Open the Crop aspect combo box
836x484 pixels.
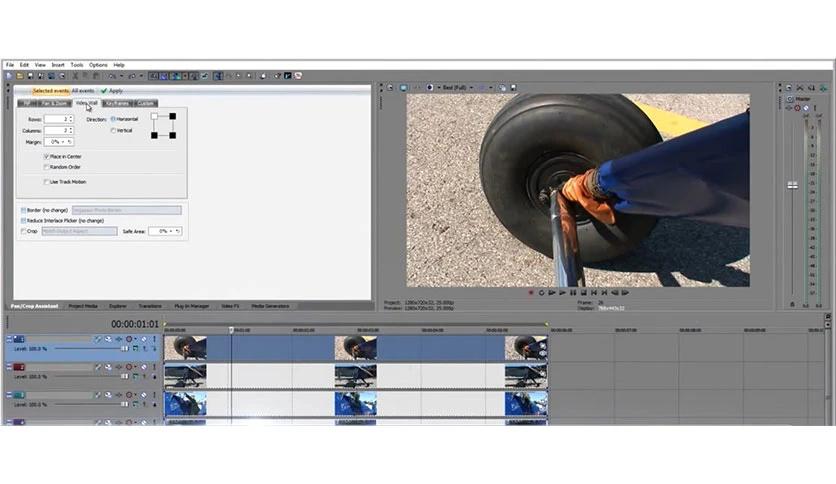(79, 231)
